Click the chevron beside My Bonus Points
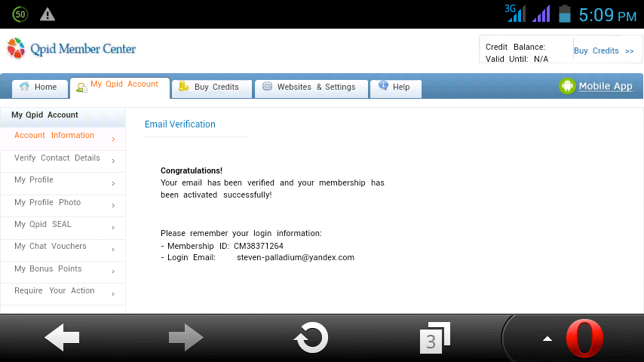Screen dimensions: 644x362 tap(113, 271)
